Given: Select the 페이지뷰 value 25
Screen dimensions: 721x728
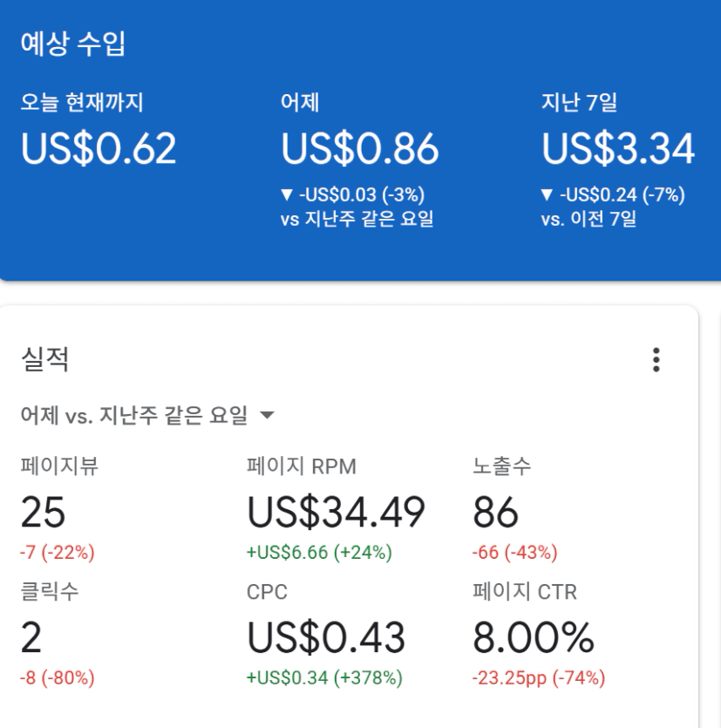Looking at the screenshot, I should click(43, 513).
